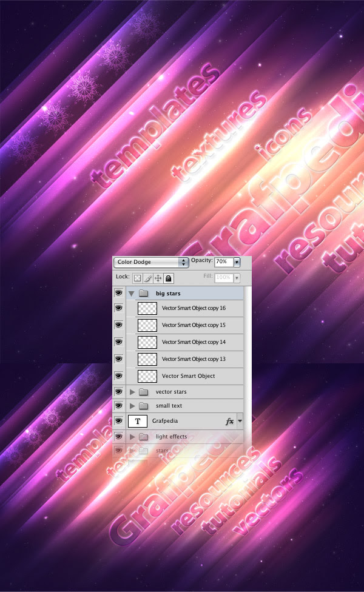Expand the light effects group

[132, 437]
